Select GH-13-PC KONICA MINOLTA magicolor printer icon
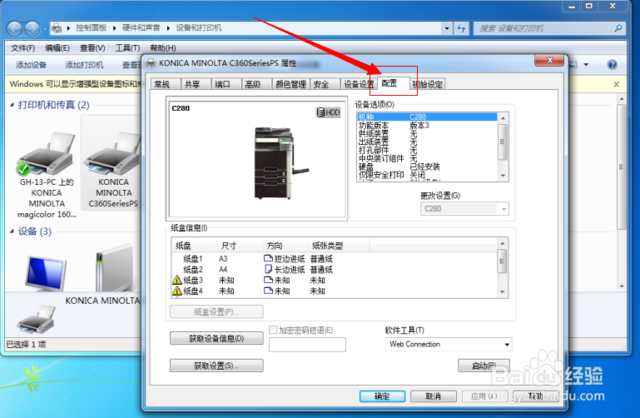The width and height of the screenshot is (640, 418). click(46, 153)
